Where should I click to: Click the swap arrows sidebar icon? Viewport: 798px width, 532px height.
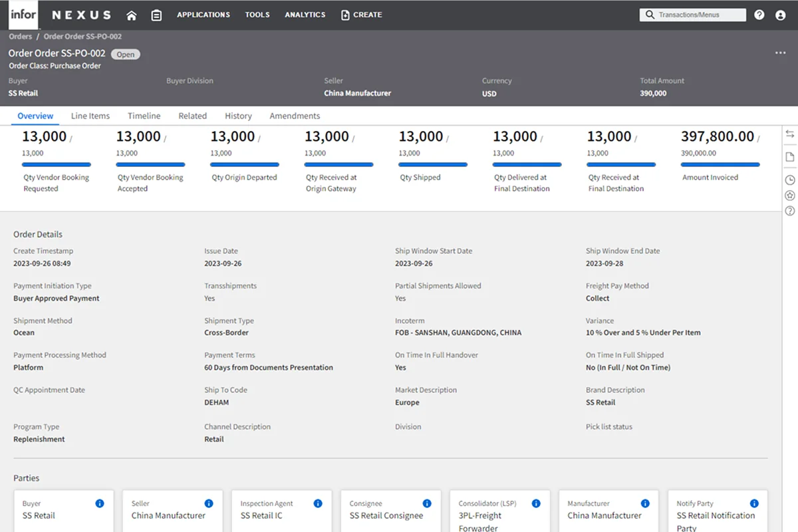click(x=790, y=134)
